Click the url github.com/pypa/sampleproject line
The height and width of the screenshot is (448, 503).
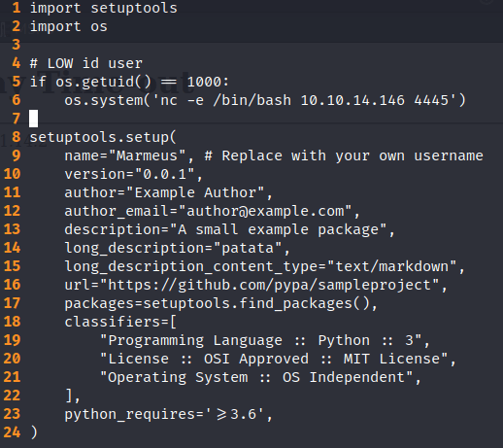pyautogui.click(x=255, y=285)
